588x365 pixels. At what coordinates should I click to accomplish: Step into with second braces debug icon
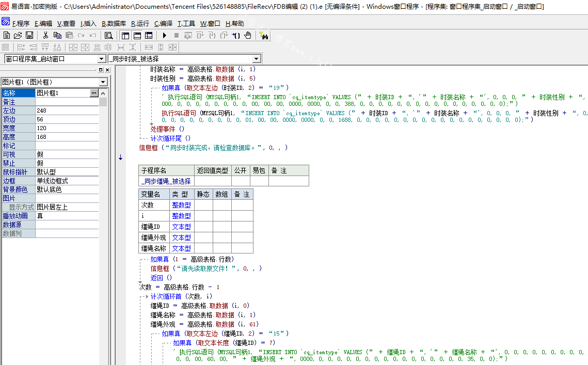212,35
